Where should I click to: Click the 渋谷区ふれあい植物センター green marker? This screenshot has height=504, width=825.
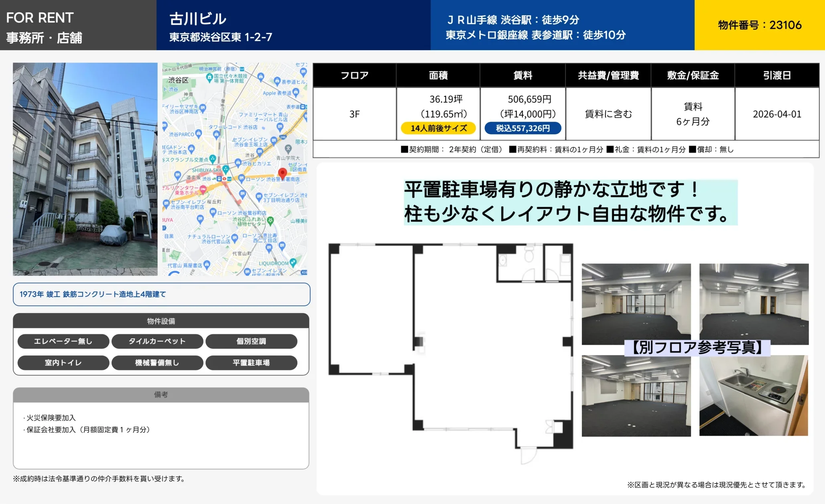[x=270, y=220]
